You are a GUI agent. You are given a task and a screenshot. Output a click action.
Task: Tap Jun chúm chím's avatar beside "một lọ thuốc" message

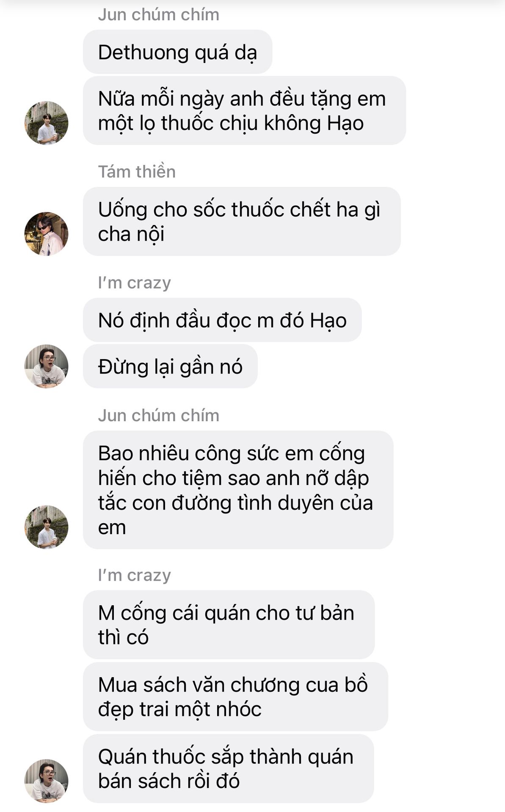tap(46, 123)
